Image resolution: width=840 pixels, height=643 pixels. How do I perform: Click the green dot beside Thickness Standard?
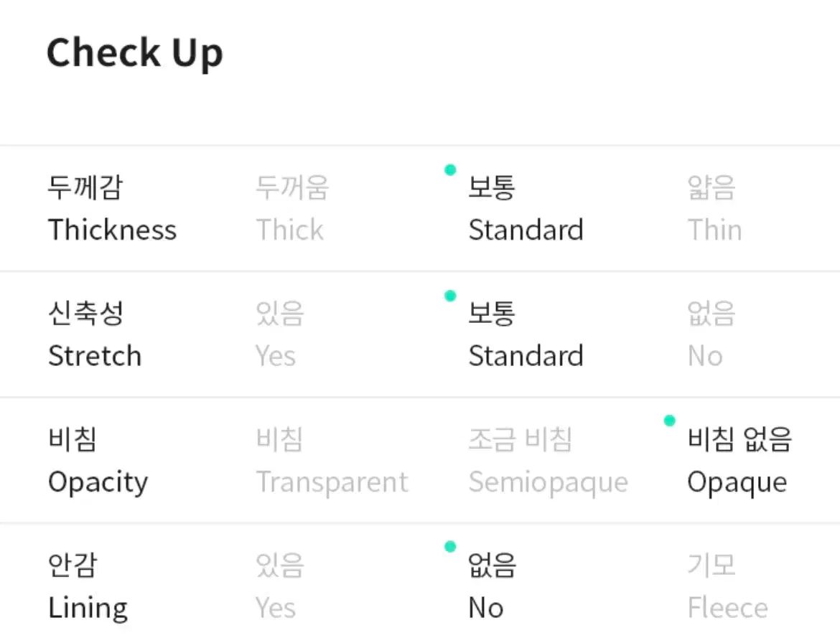tap(451, 169)
